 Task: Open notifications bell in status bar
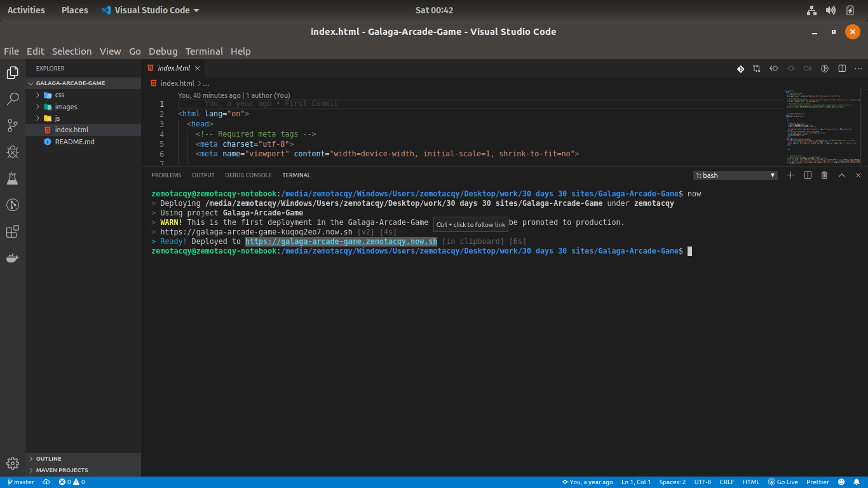click(x=856, y=482)
